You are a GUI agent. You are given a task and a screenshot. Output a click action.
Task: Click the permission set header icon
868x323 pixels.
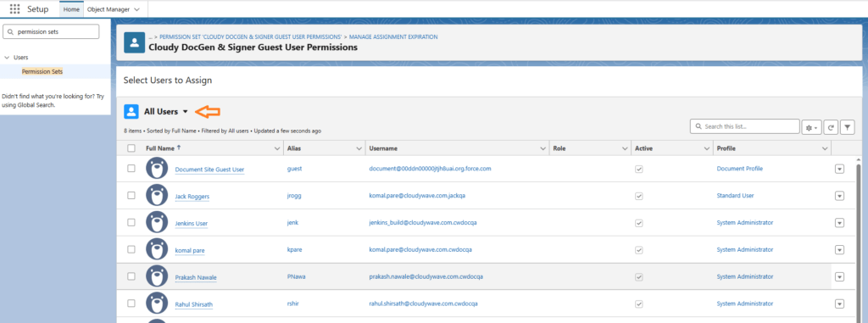135,42
